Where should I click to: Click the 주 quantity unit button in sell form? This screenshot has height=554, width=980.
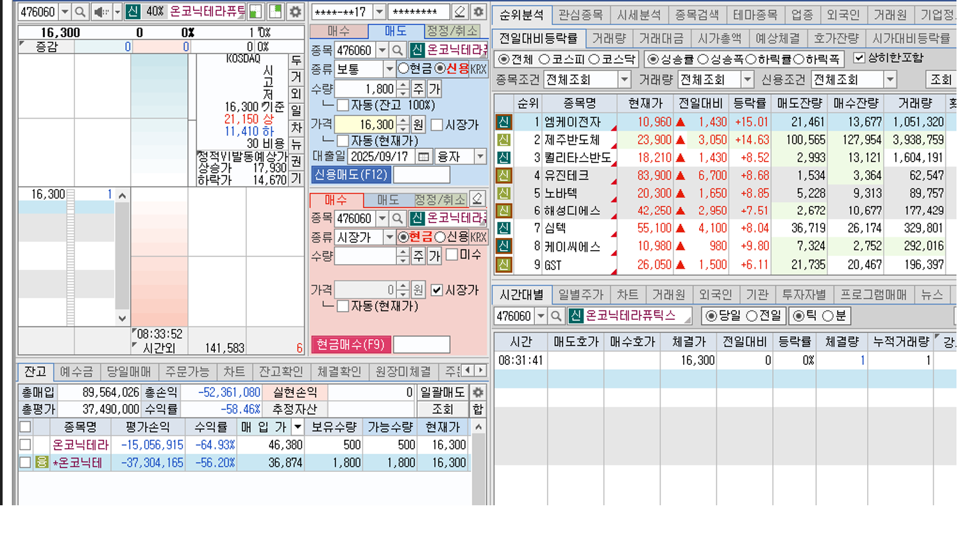(x=418, y=88)
